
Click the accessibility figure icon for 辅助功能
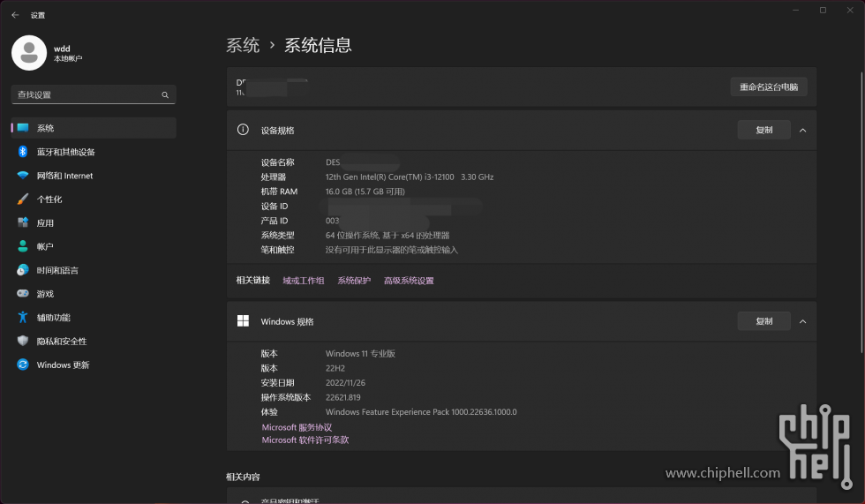pyautogui.click(x=23, y=317)
